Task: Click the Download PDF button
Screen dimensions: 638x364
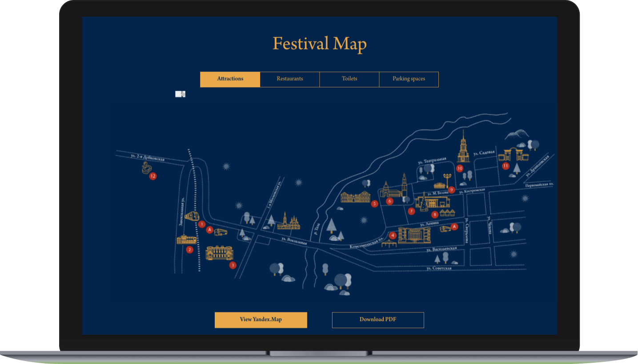Action: click(378, 320)
